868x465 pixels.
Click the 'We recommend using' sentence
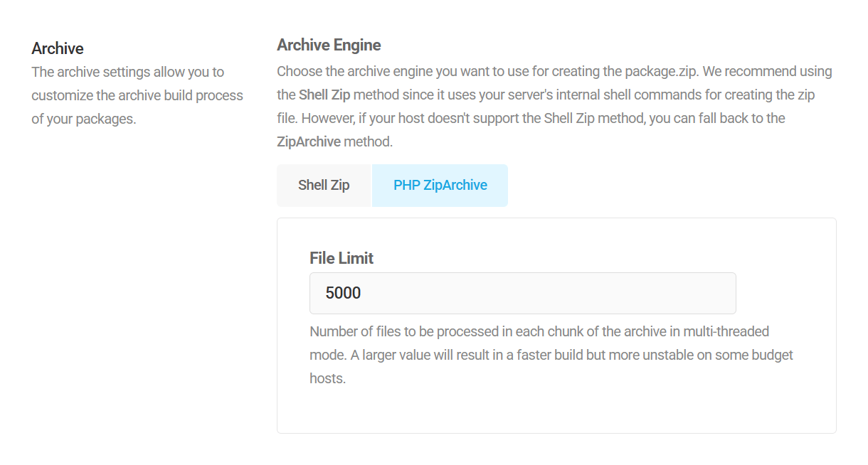point(767,71)
